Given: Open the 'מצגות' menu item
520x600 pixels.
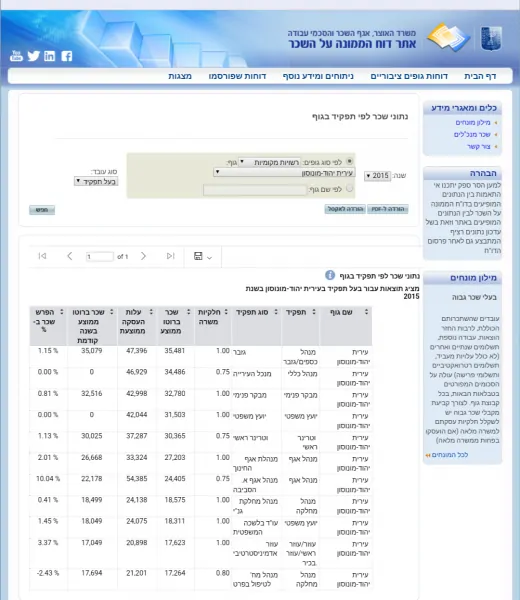Looking at the screenshot, I should click(x=180, y=76).
